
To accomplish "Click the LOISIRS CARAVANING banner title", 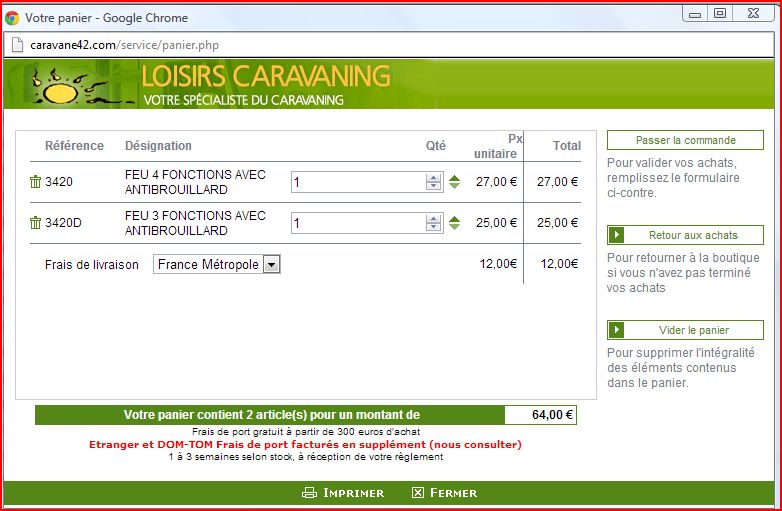I will (x=266, y=76).
